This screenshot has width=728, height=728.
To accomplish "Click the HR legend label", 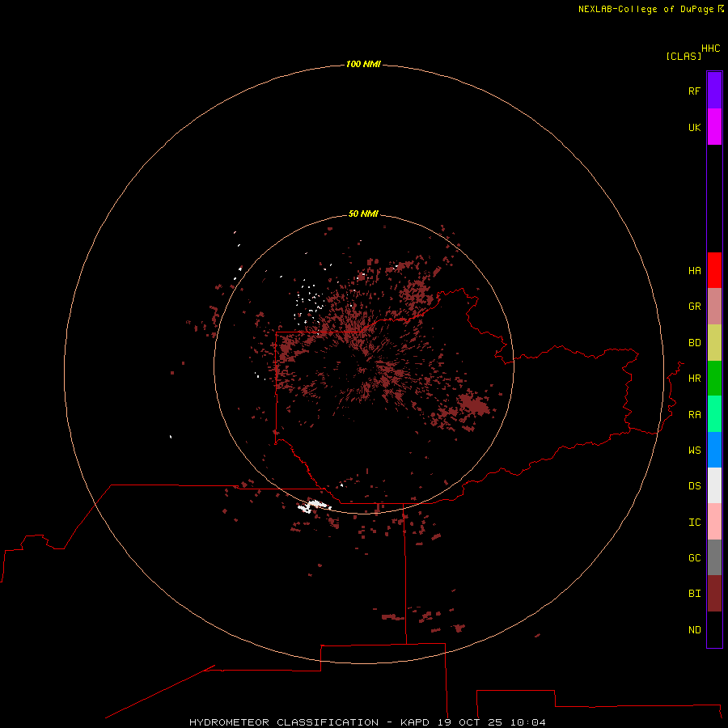I will click(x=694, y=379).
